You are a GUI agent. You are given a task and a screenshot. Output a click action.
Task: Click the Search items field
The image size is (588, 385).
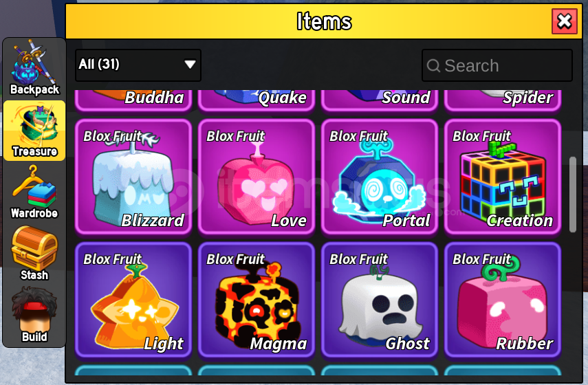click(x=497, y=65)
